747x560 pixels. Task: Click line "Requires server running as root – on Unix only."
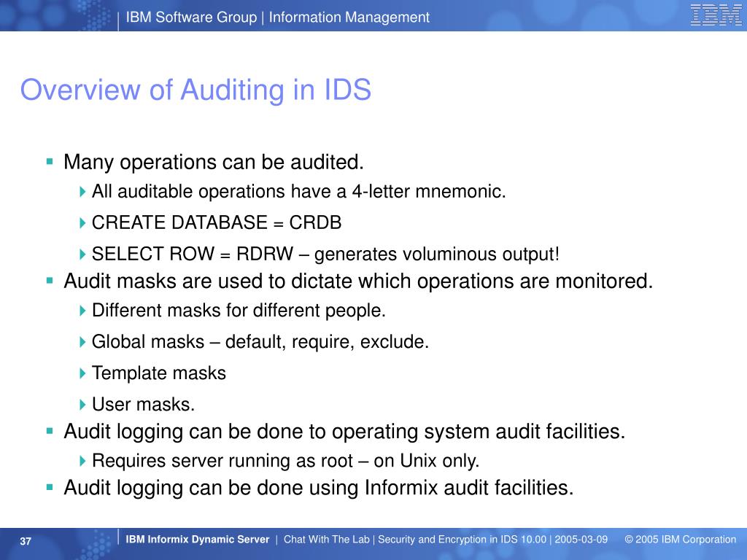point(285,461)
